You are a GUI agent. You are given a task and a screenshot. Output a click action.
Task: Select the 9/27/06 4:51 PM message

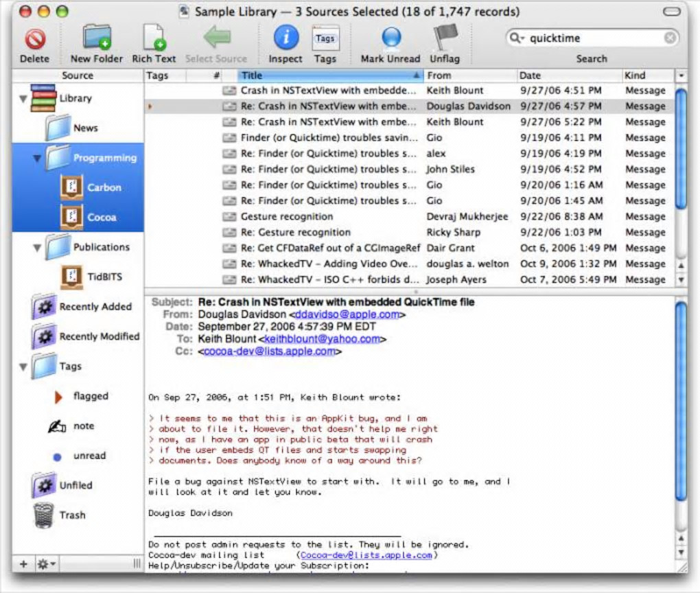click(410, 91)
